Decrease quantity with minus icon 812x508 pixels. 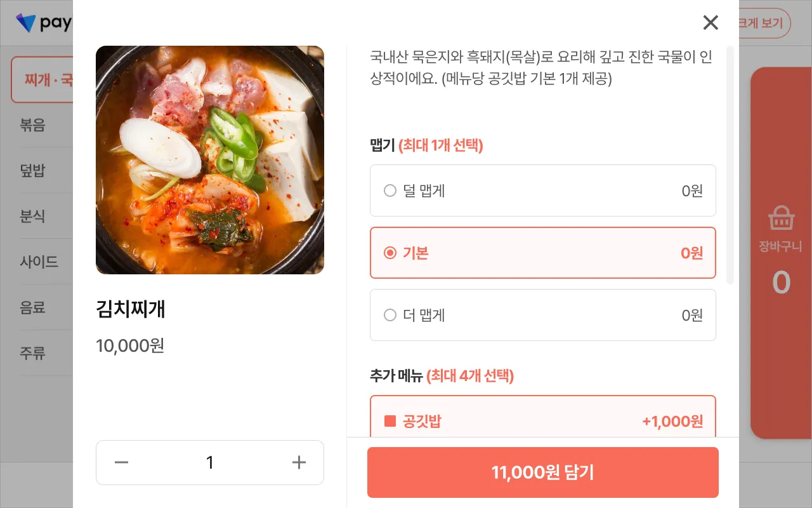point(121,462)
